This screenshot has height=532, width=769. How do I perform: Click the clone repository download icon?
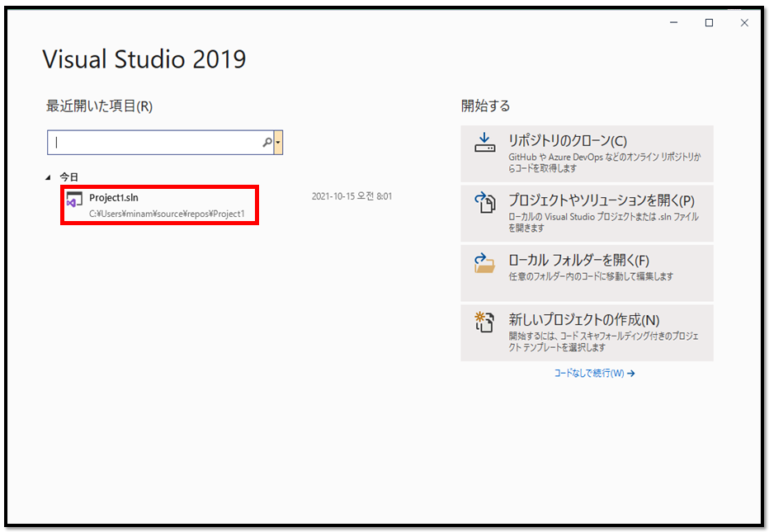coord(484,143)
